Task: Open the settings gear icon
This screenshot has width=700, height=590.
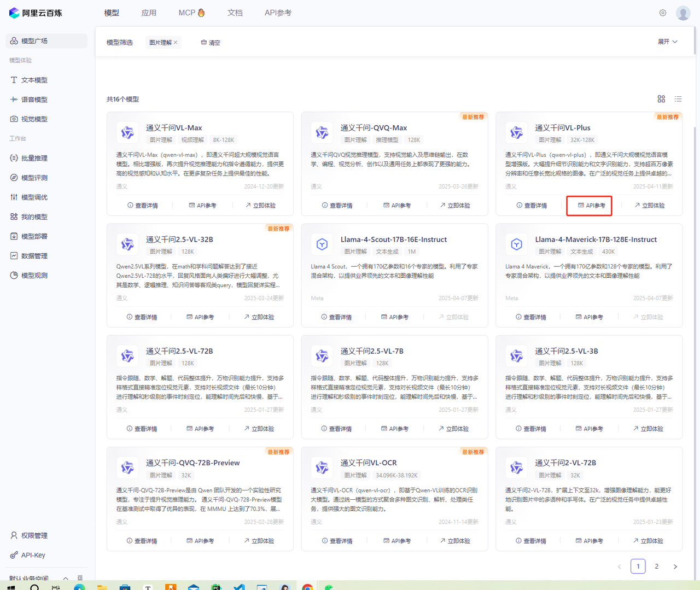Action: pyautogui.click(x=663, y=13)
